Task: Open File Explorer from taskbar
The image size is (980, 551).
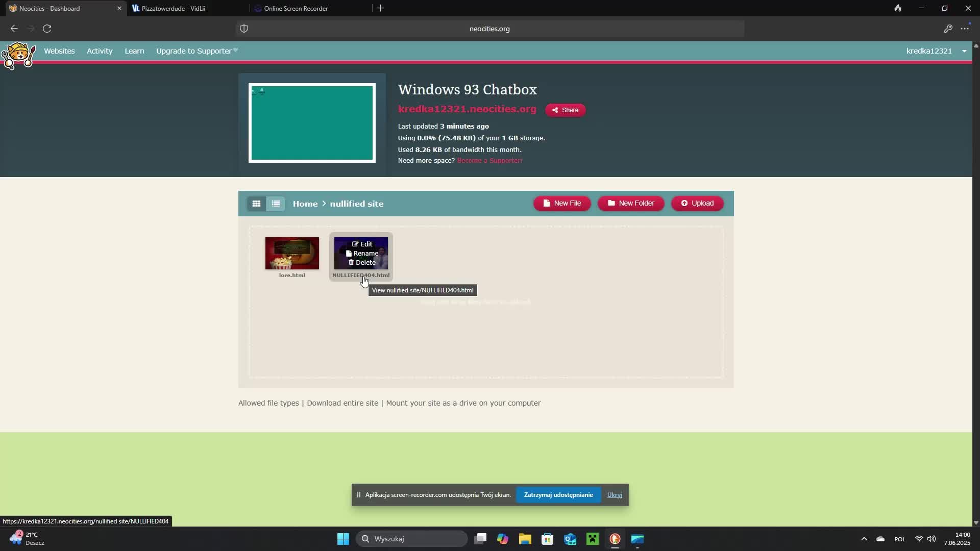Action: pos(525,539)
